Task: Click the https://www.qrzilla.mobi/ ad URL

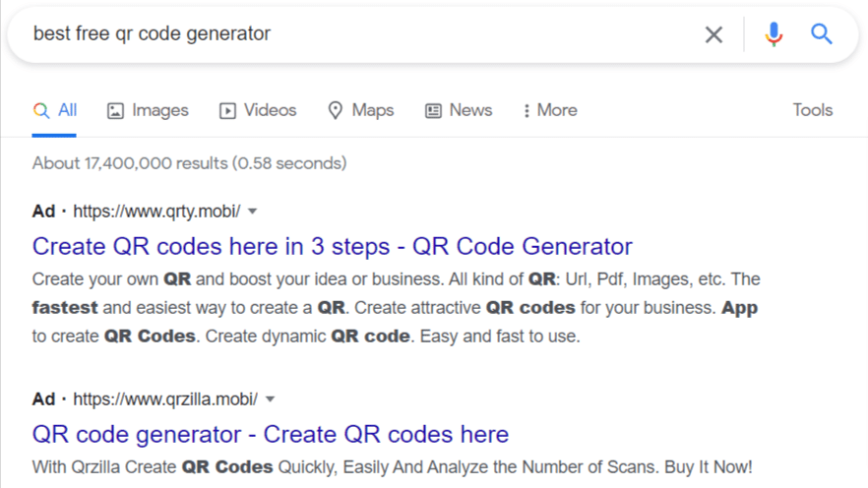Action: tap(165, 399)
